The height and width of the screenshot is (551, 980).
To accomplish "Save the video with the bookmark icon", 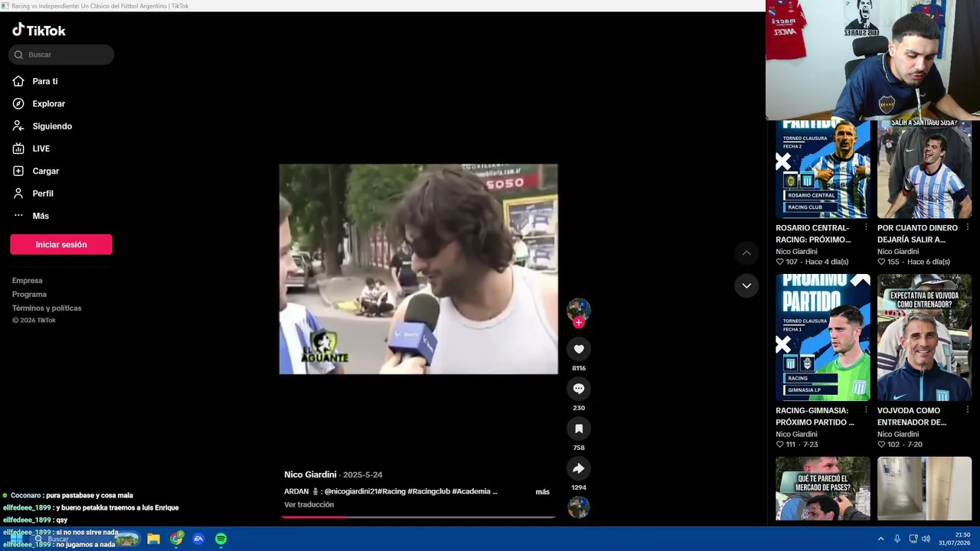I will [x=579, y=429].
